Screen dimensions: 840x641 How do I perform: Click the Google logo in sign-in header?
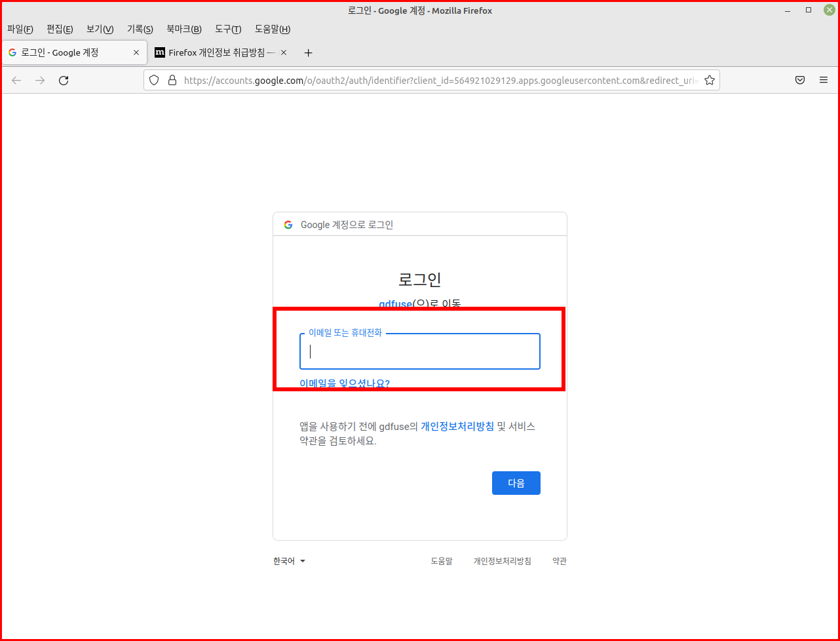pos(288,225)
